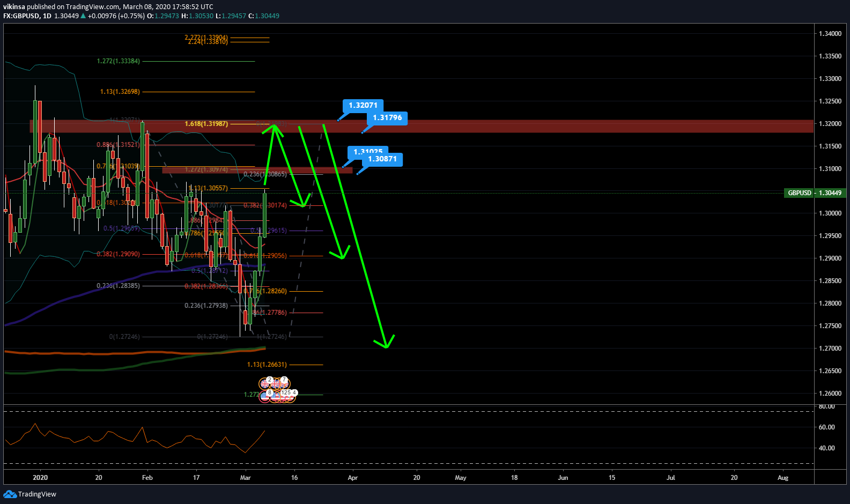Click the 0.236(1.27938) Fibonacci label
The height and width of the screenshot is (504, 850).
(x=206, y=306)
